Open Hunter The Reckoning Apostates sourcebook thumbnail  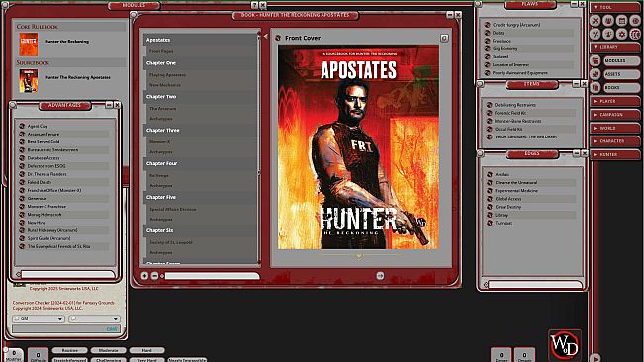point(29,81)
